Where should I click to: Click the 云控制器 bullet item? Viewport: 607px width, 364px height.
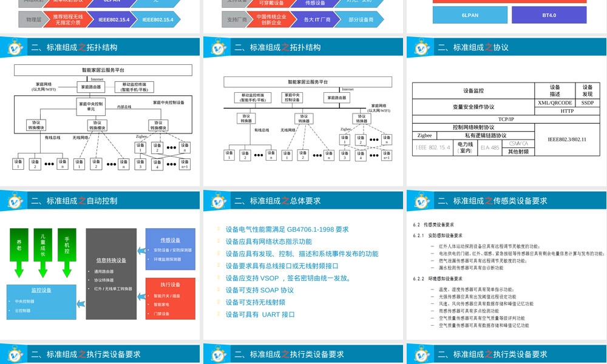[22, 311]
